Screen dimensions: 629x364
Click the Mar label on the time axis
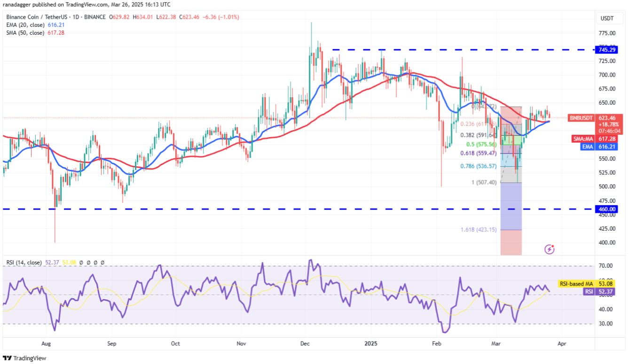click(x=496, y=344)
